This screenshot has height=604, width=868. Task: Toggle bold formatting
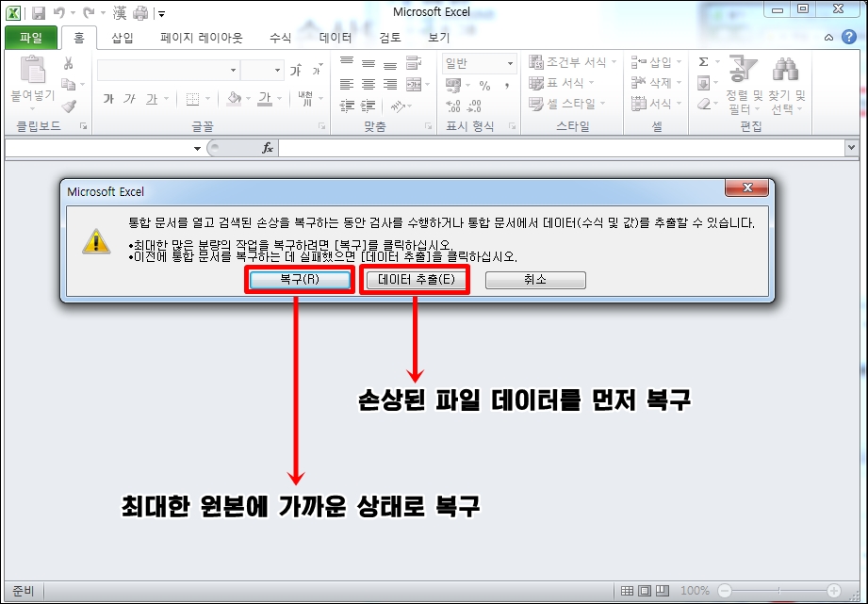click(108, 99)
